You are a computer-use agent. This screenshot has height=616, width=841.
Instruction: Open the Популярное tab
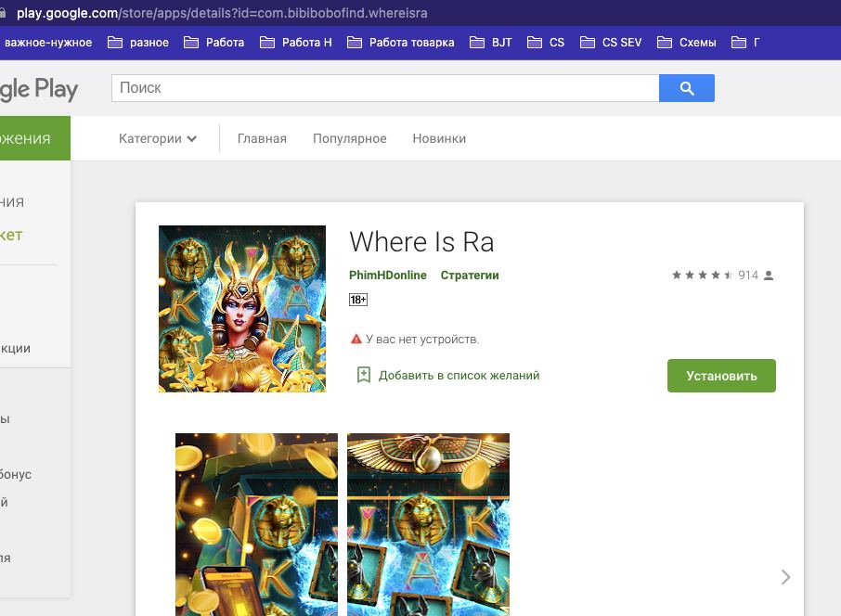(x=349, y=138)
